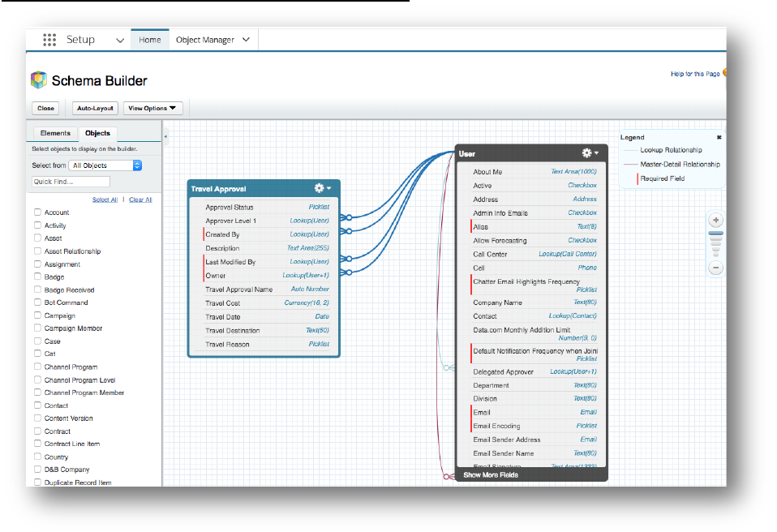The height and width of the screenshot is (532, 777).
Task: Select the Travel Destination field
Action: 267,330
